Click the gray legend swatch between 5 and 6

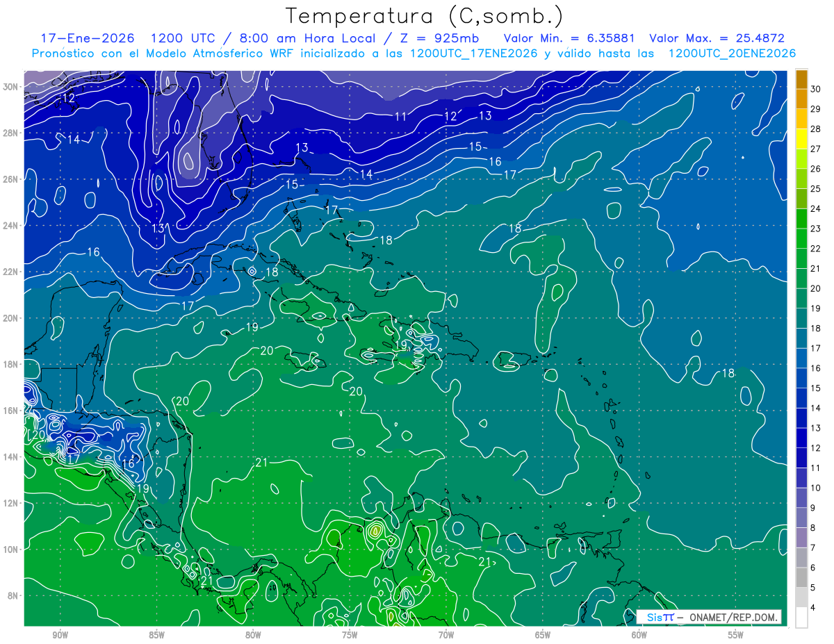(801, 577)
